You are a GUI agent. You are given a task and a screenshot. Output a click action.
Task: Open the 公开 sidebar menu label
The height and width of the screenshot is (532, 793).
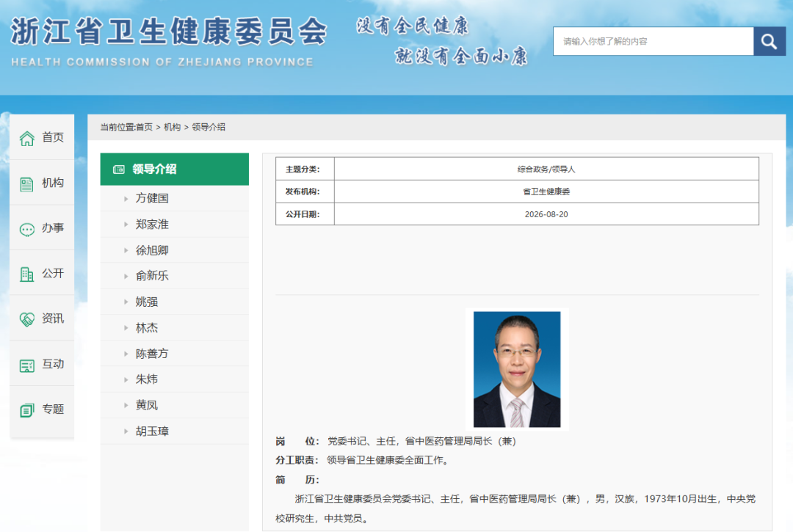click(53, 273)
